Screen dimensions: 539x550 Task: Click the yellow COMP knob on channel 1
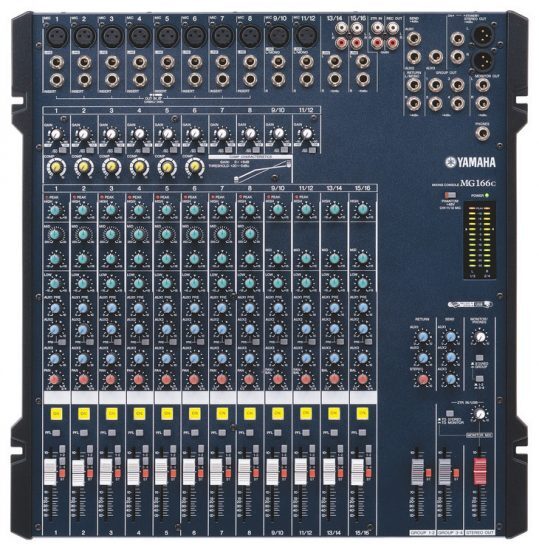[x=56, y=167]
